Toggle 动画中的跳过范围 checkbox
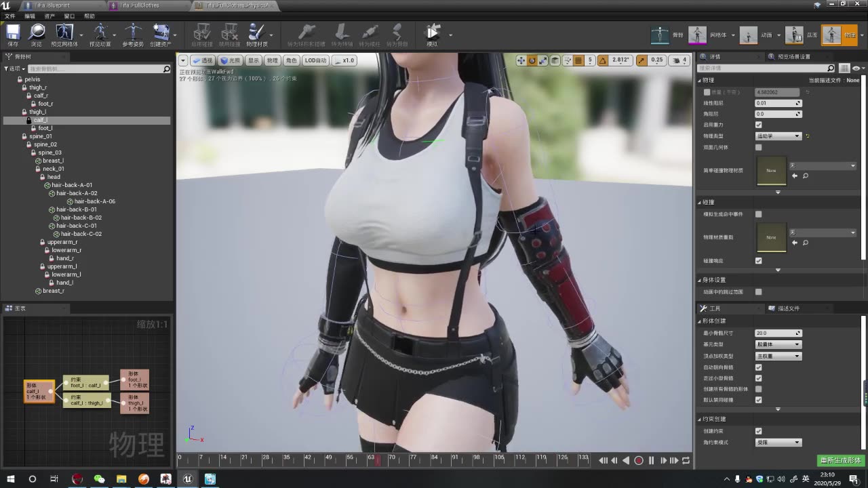Viewport: 868px width, 488px height. click(758, 292)
